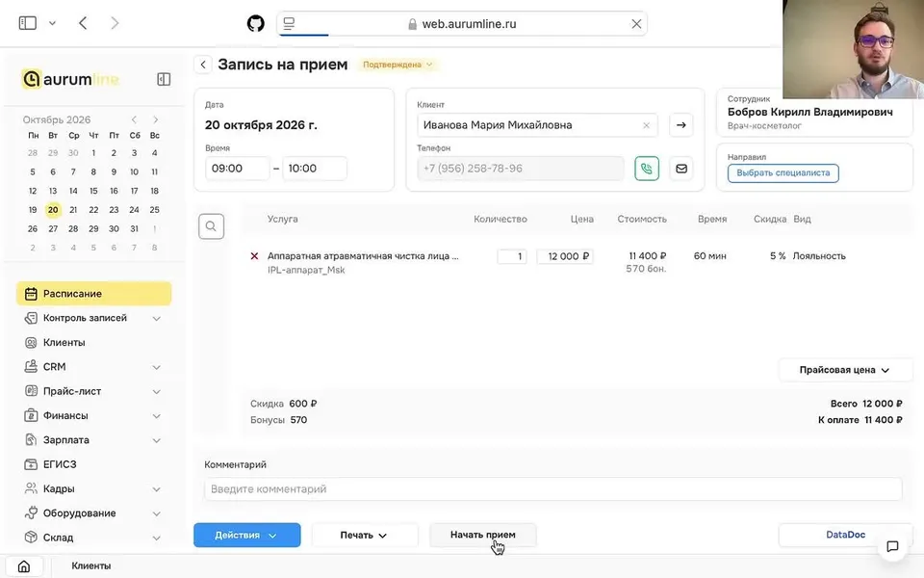This screenshot has height=578, width=924.
Task: Go back from Запись на прием page
Action: click(203, 65)
